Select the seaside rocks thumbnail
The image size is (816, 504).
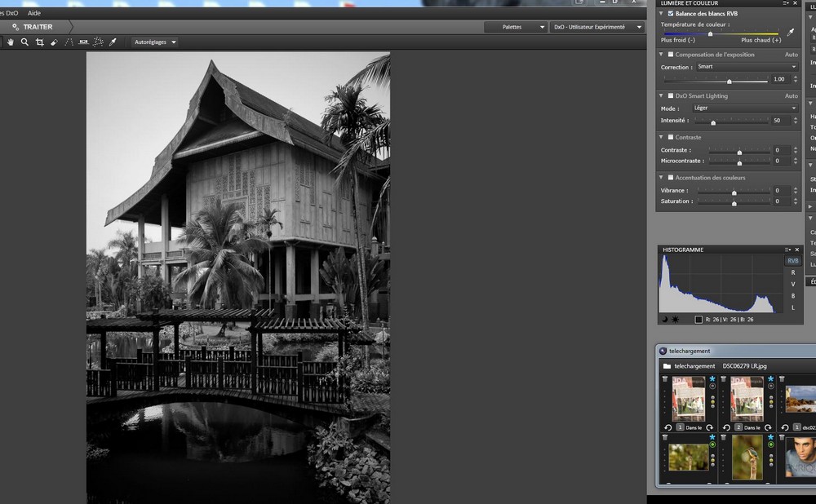800,399
